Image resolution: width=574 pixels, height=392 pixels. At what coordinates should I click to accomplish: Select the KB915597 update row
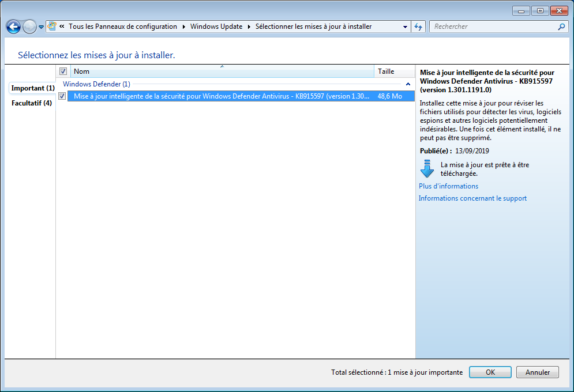(x=241, y=96)
